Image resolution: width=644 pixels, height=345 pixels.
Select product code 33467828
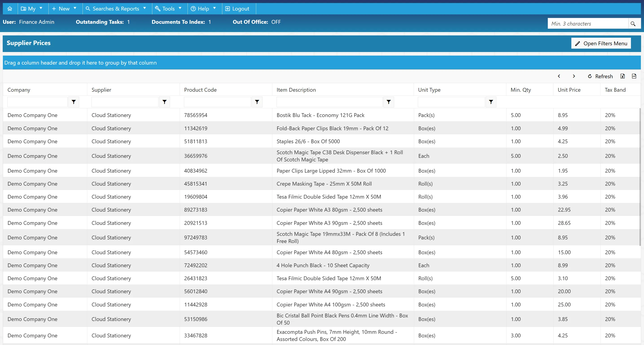point(196,336)
